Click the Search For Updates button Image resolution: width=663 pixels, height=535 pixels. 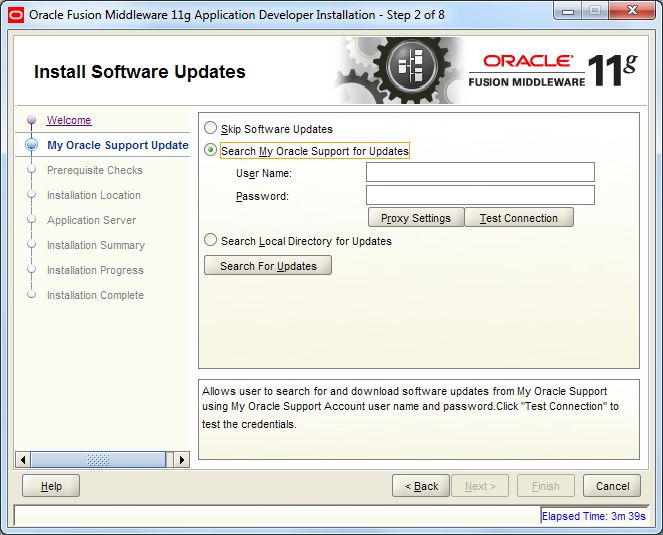(x=268, y=266)
